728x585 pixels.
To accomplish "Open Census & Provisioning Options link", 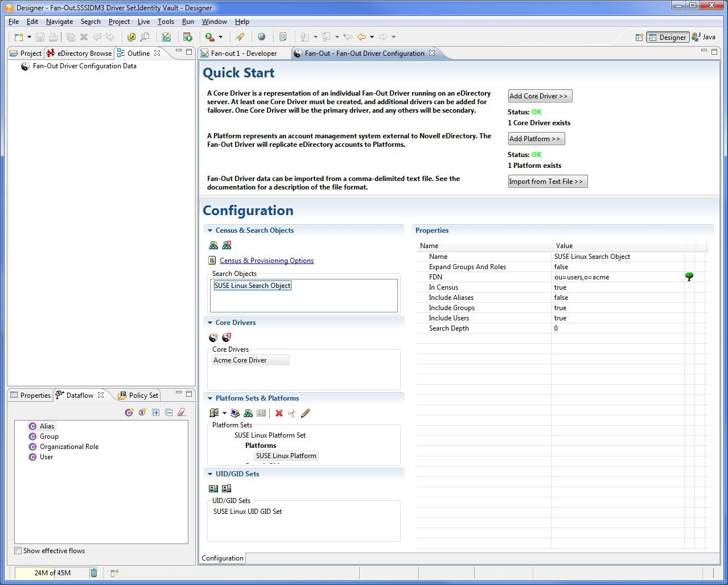I will [x=266, y=261].
